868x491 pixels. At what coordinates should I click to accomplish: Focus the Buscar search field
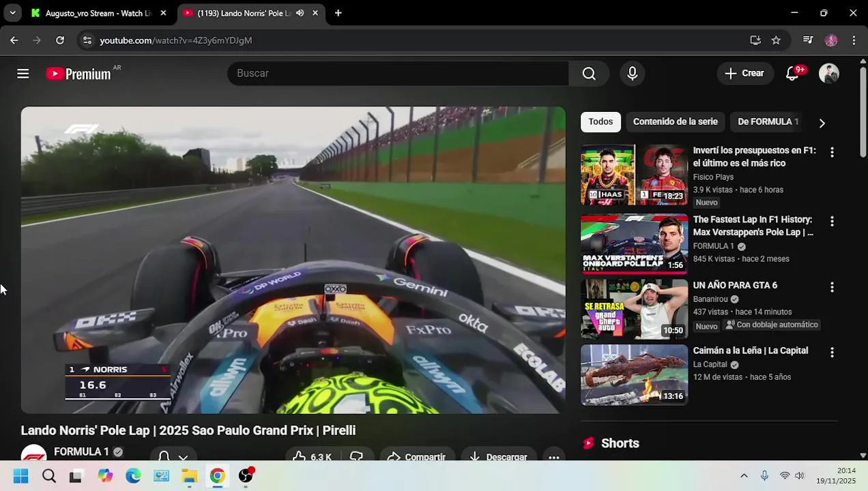pyautogui.click(x=398, y=74)
